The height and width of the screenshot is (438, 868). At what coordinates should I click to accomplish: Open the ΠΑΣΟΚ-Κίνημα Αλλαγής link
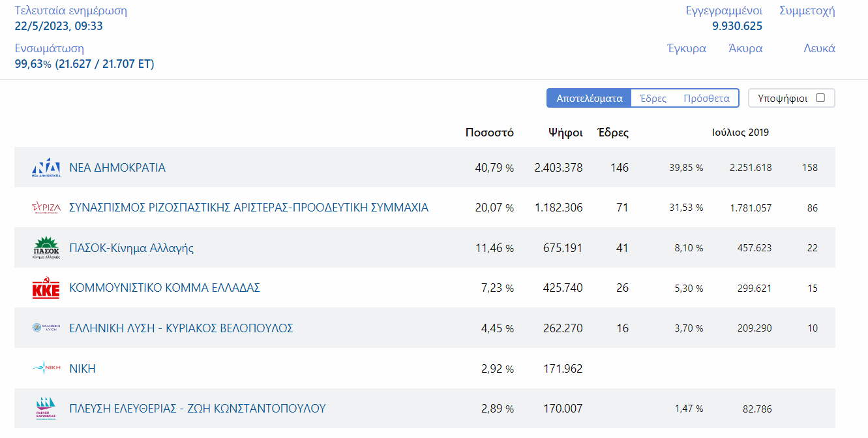(x=131, y=248)
